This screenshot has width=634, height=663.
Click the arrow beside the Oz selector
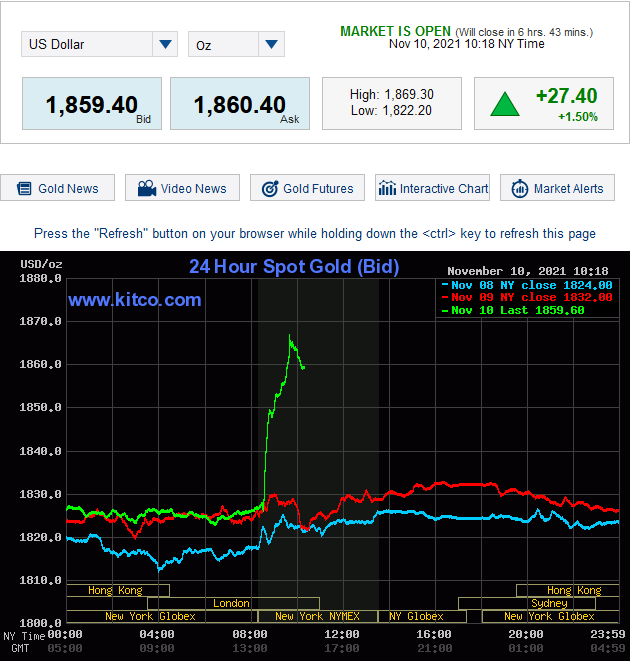(x=272, y=44)
